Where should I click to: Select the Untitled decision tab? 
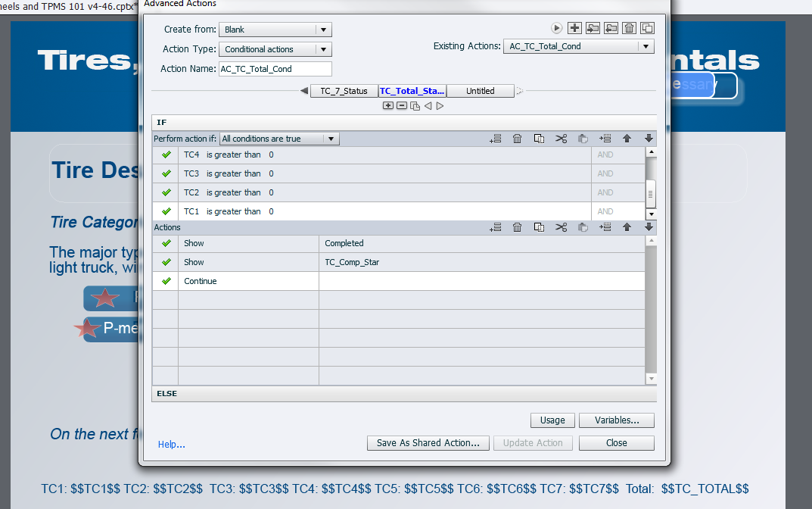(x=480, y=91)
